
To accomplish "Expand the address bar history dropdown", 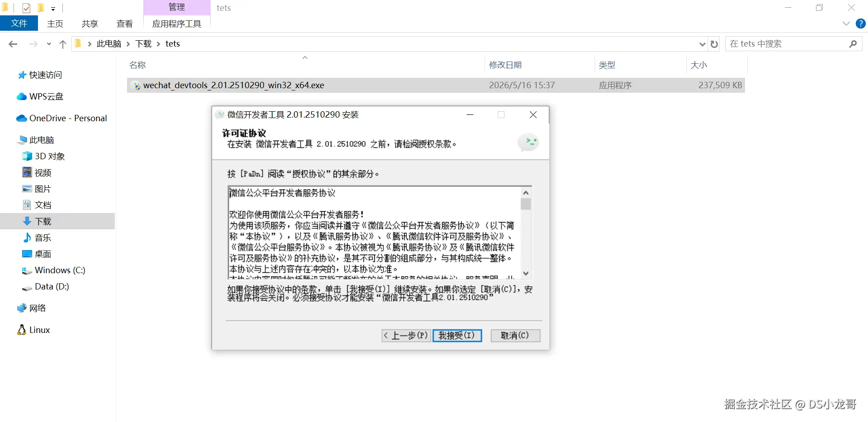I will pyautogui.click(x=702, y=44).
